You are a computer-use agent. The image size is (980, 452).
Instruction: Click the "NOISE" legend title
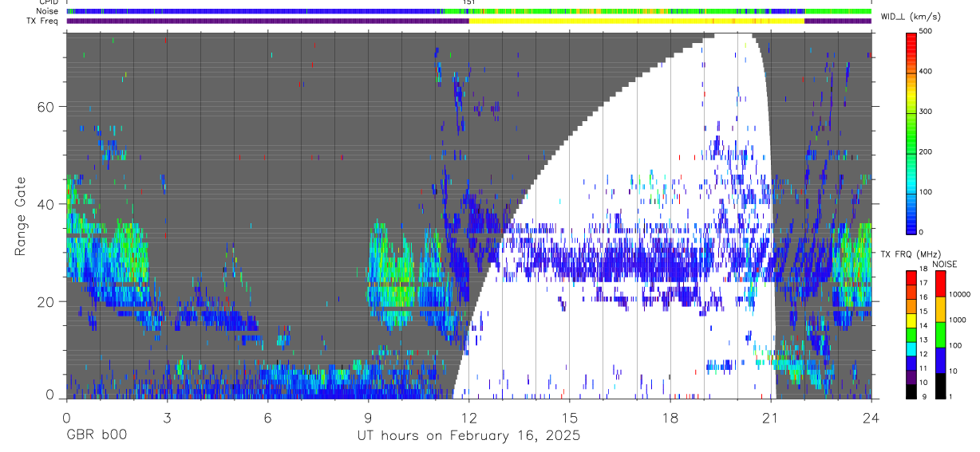(945, 264)
